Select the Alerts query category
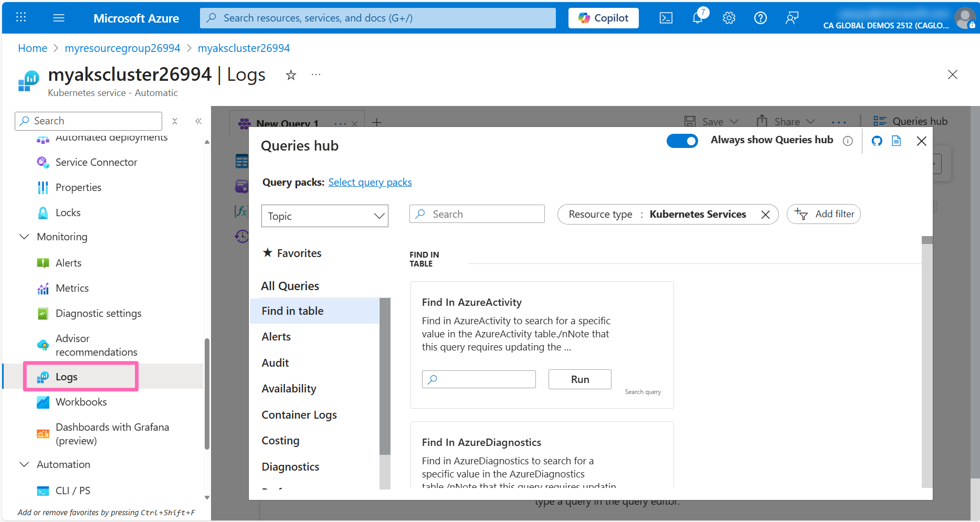Image resolution: width=980 pixels, height=522 pixels. (276, 336)
